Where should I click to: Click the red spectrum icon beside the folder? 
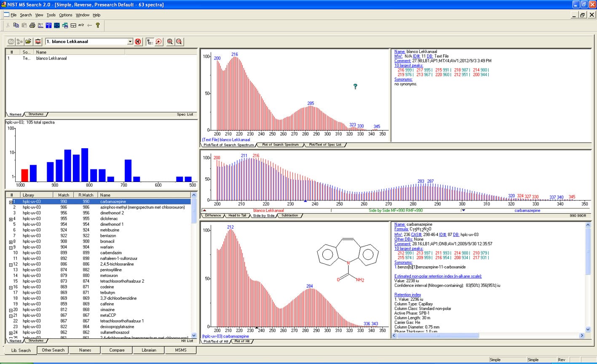pos(38,41)
